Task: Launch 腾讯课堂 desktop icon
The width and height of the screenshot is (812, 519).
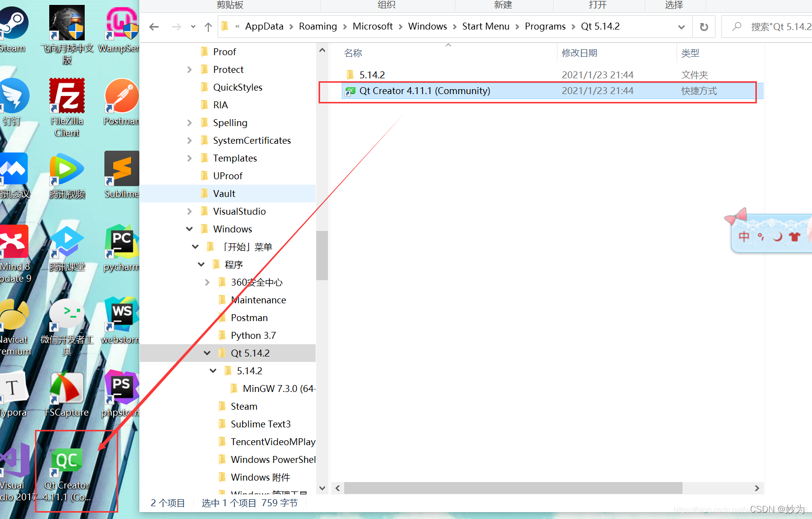Action: click(x=67, y=248)
